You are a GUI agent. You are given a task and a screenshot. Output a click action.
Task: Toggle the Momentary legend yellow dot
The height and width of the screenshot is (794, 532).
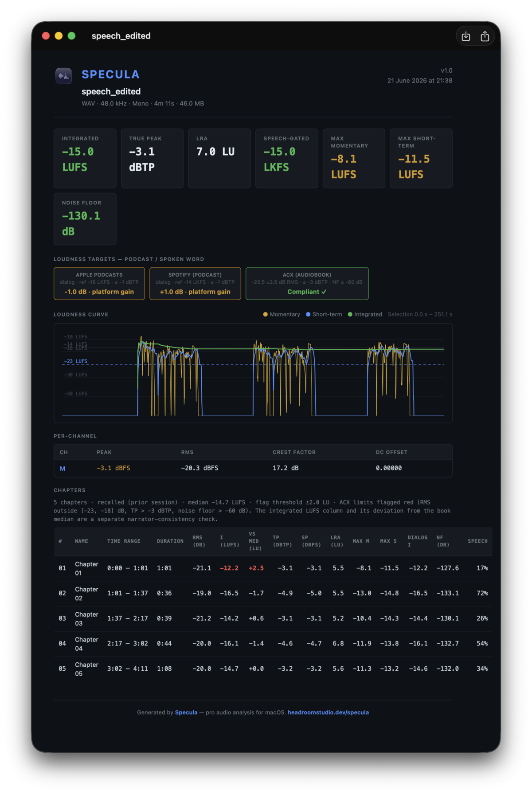[265, 314]
